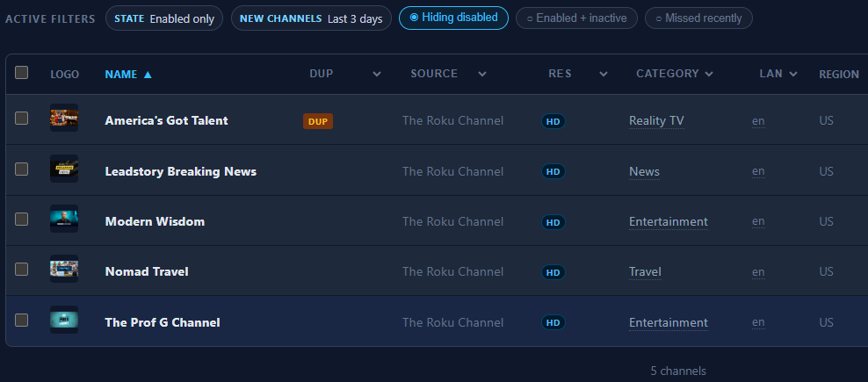Open the CATEGORY column filter dropdown
868x382 pixels.
(x=709, y=74)
